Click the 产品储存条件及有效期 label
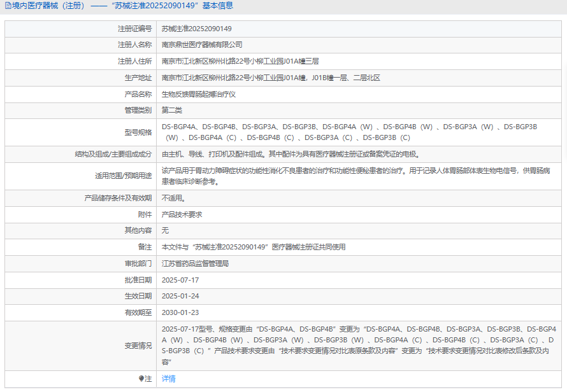This screenshot has width=567, height=392. 118,198
